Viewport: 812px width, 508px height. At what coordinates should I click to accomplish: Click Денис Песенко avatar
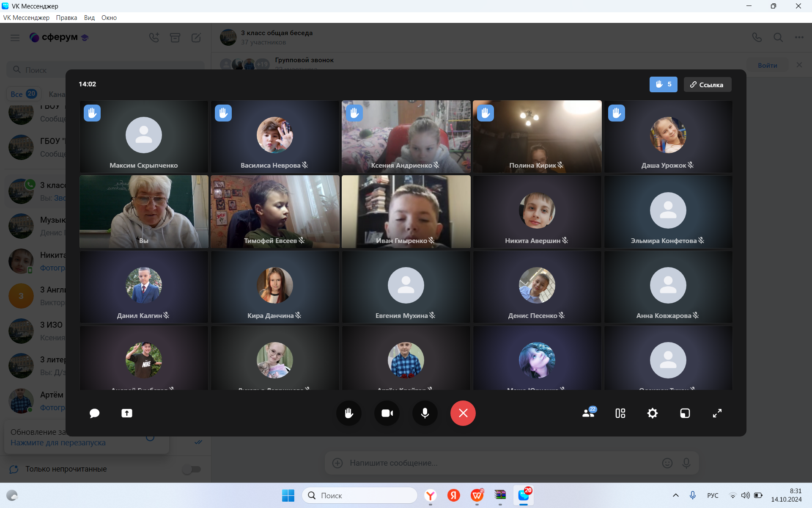pos(537,285)
